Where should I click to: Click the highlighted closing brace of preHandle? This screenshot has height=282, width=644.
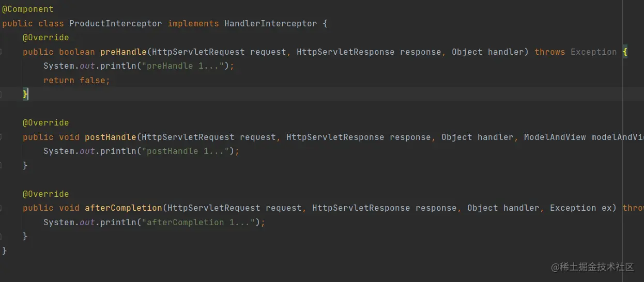pyautogui.click(x=25, y=94)
